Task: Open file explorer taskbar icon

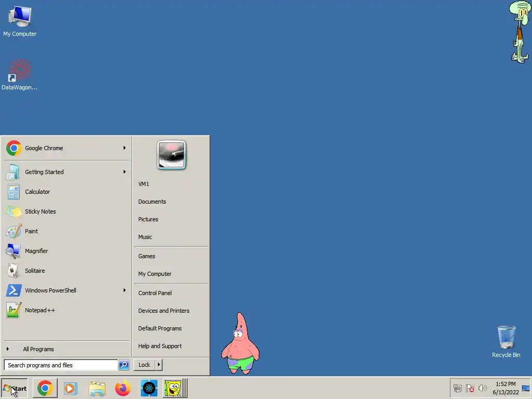Action: [97, 389]
